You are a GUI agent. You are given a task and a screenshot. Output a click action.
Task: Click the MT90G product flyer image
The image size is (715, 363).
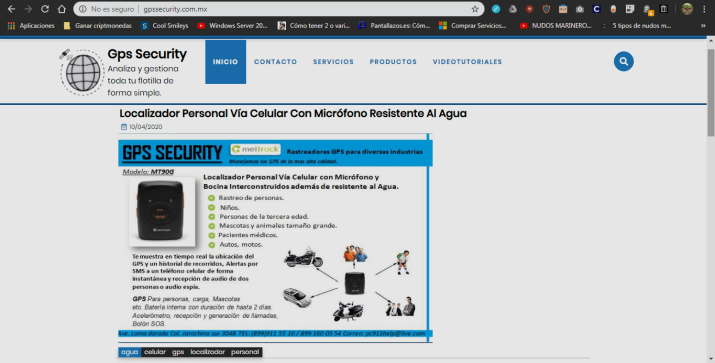click(x=275, y=237)
